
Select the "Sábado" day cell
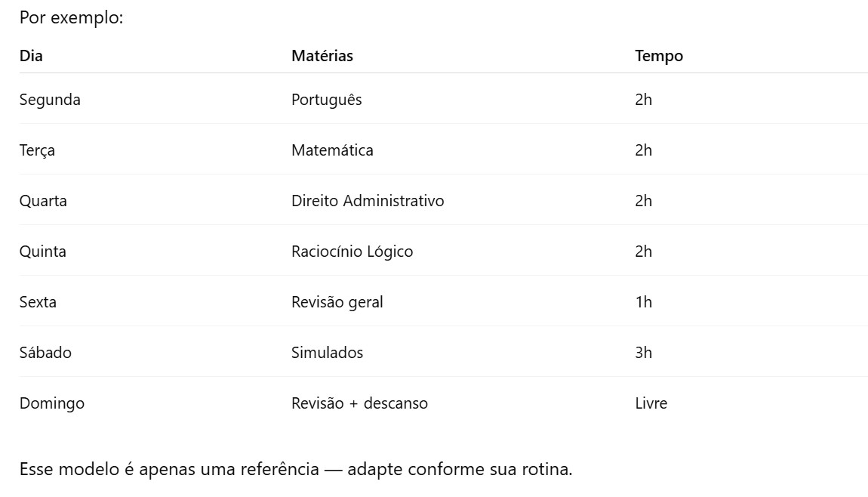tap(45, 353)
